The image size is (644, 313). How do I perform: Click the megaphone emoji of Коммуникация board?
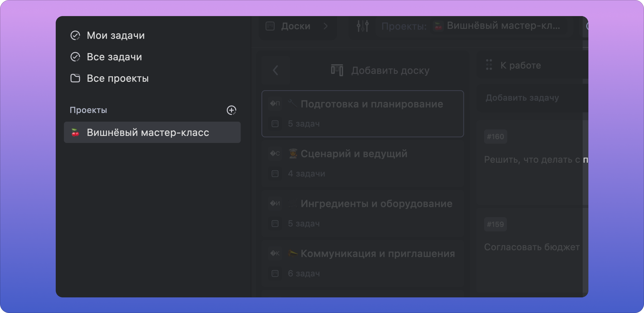click(x=292, y=254)
